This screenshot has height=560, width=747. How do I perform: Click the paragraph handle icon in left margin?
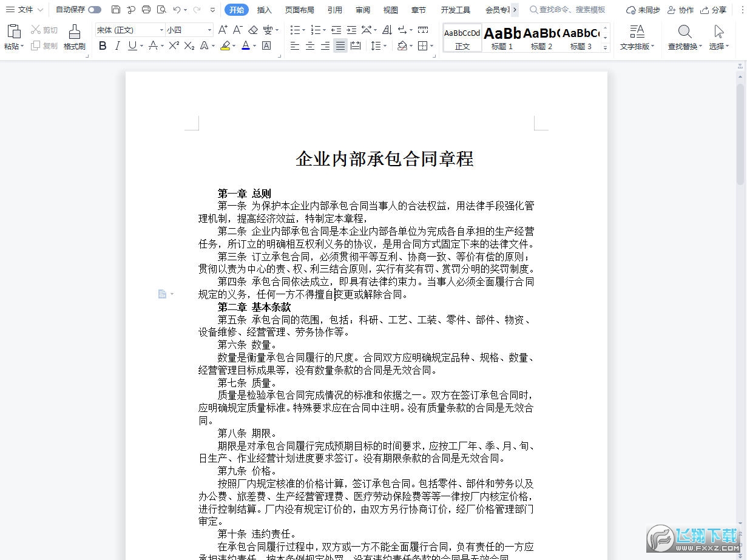(162, 294)
